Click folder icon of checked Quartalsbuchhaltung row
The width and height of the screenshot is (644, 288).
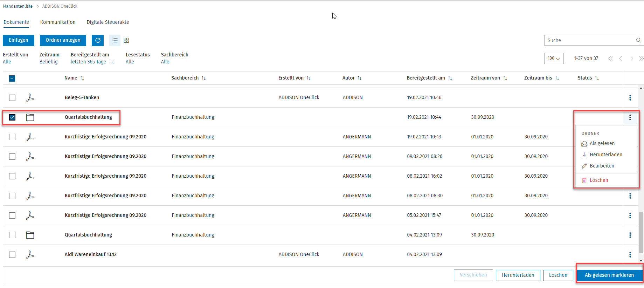click(30, 117)
